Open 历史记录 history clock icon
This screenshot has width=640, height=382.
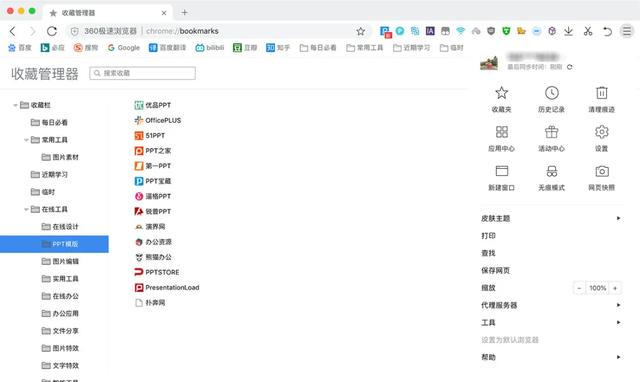(x=551, y=93)
